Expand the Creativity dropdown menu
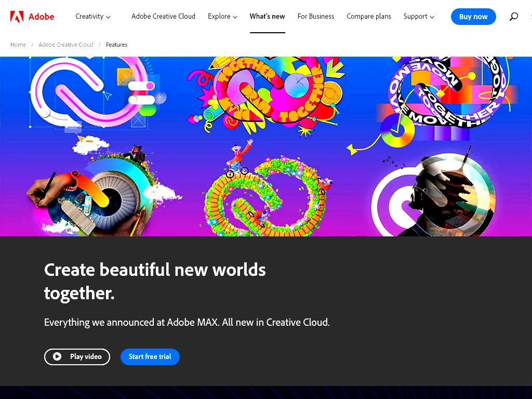This screenshot has width=532, height=399. [x=92, y=16]
